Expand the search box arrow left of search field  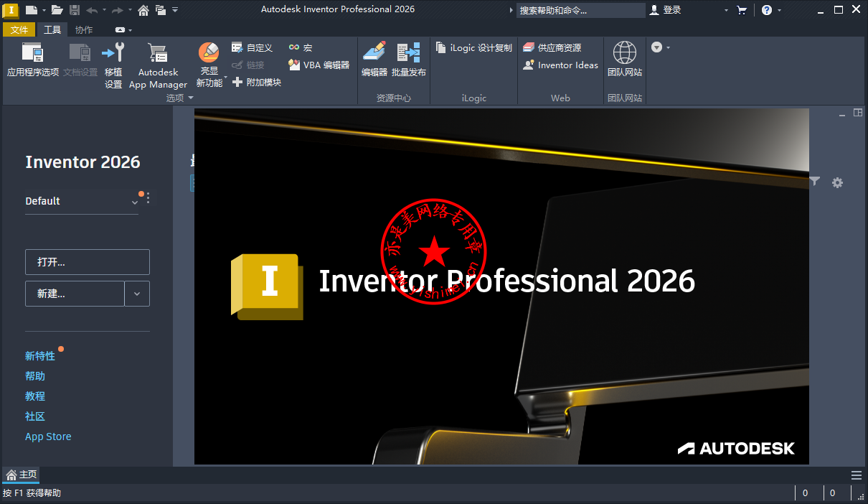[511, 10]
